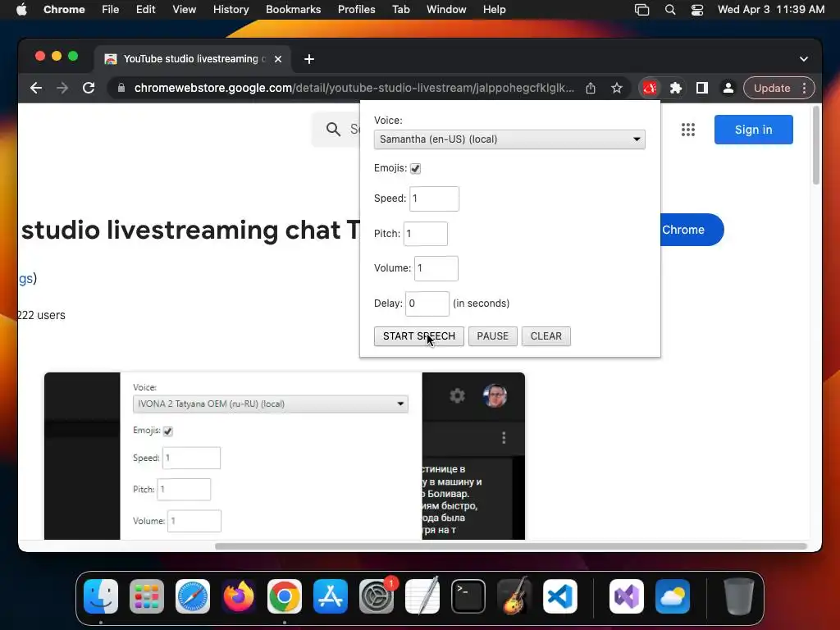The width and height of the screenshot is (840, 630).
Task: Launch Firefox from the dock
Action: (239, 596)
